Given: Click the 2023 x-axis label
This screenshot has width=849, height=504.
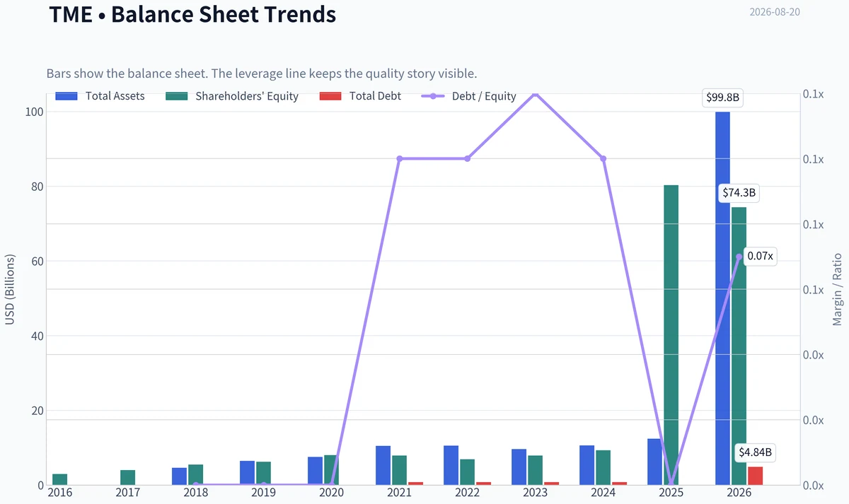Looking at the screenshot, I should [536, 493].
